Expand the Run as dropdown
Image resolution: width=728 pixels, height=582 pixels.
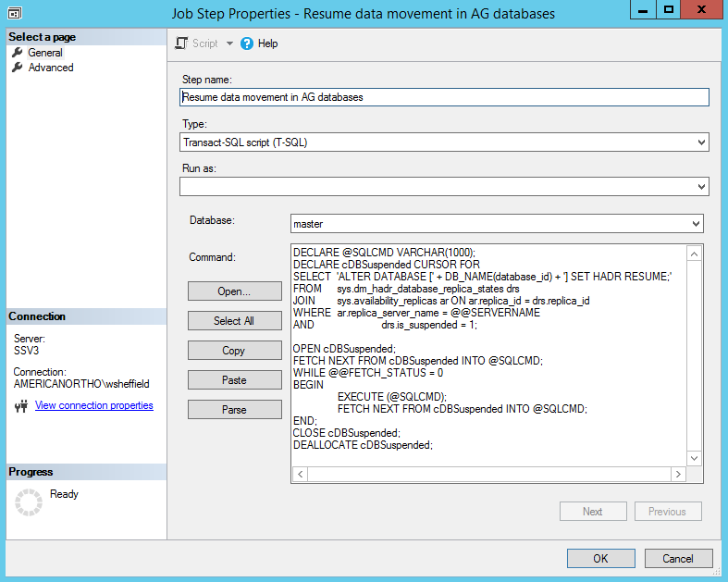pos(701,187)
